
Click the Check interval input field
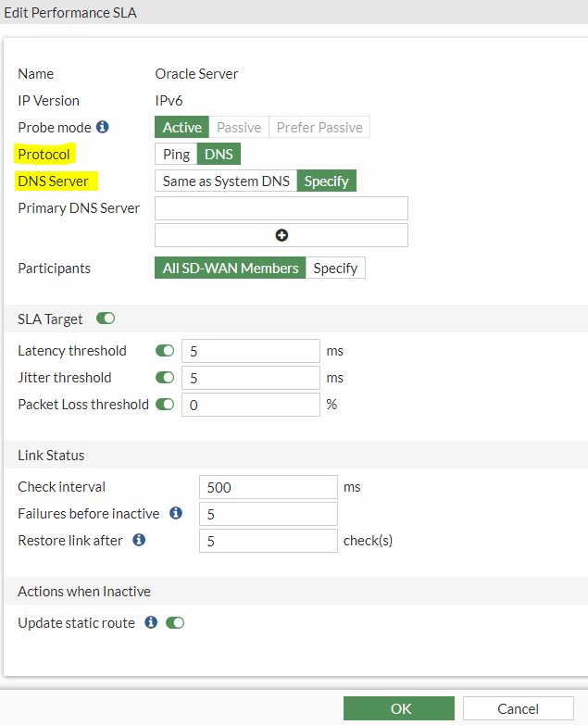[268, 487]
